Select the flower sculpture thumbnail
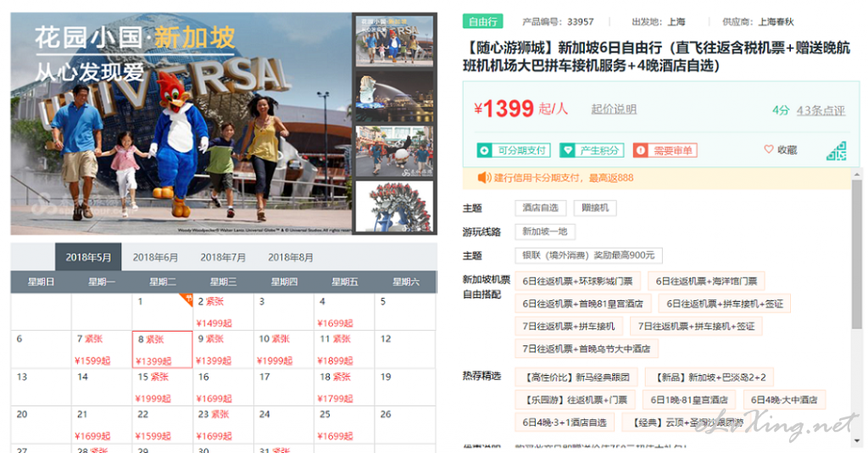This screenshot has height=453, width=868. (x=394, y=206)
